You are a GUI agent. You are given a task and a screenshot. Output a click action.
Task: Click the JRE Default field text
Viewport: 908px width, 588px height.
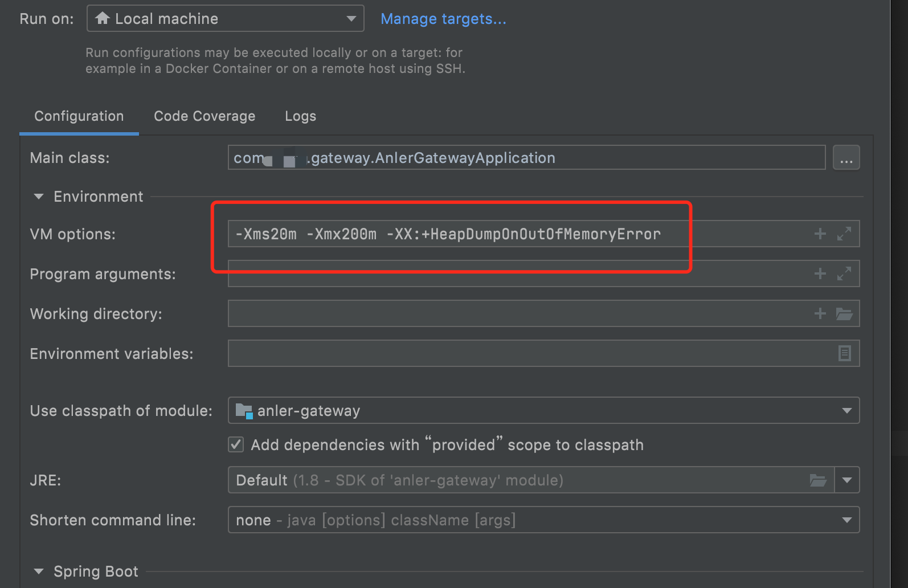(399, 480)
